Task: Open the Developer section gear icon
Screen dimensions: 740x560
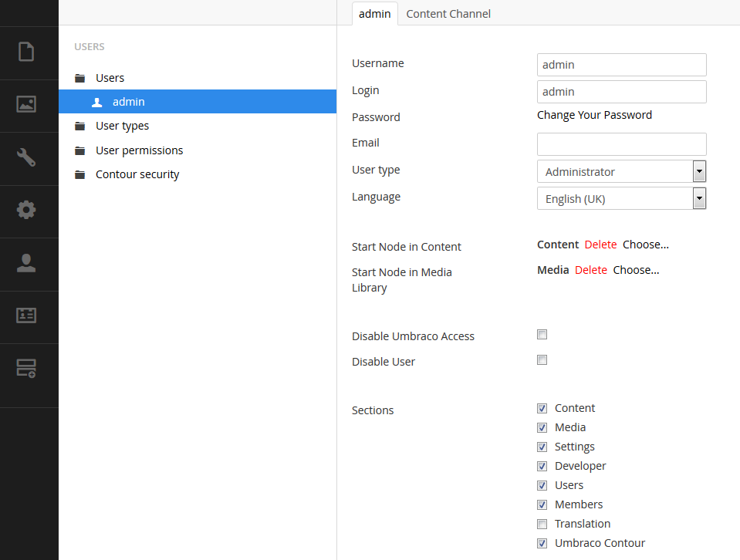Action: [26, 210]
